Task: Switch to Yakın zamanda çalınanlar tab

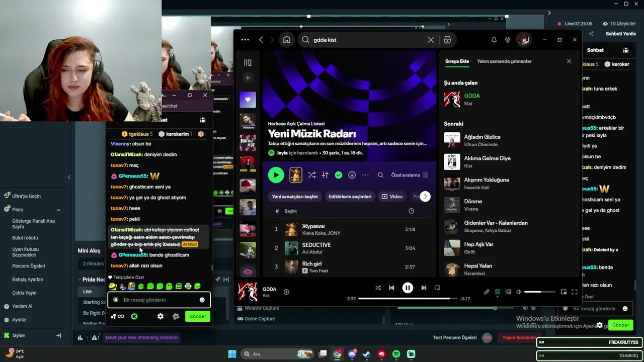Action: (x=504, y=61)
